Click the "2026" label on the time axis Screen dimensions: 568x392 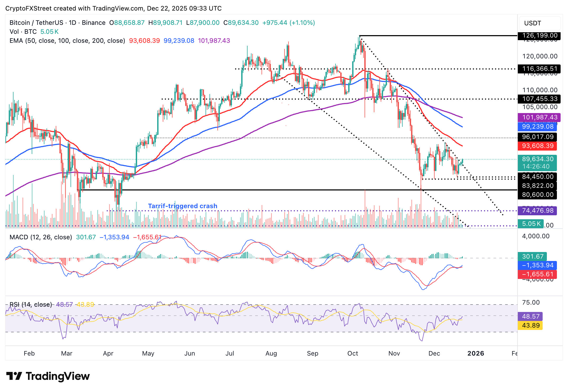[476, 353]
